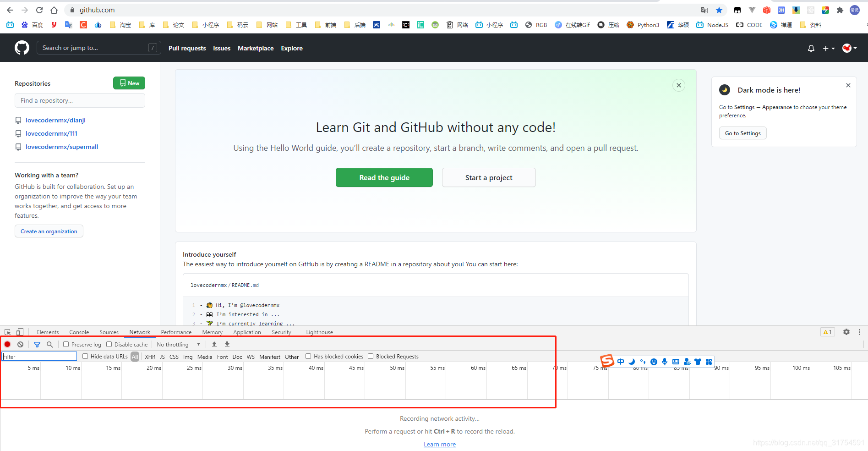Image resolution: width=868 pixels, height=451 pixels.
Task: Select the All filter type
Action: click(135, 357)
